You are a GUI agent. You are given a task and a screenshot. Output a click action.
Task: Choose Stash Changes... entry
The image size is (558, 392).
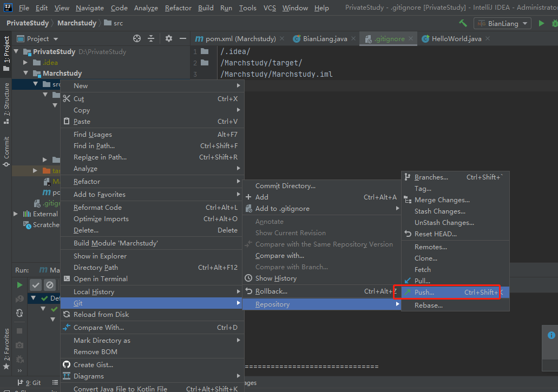pyautogui.click(x=455, y=211)
